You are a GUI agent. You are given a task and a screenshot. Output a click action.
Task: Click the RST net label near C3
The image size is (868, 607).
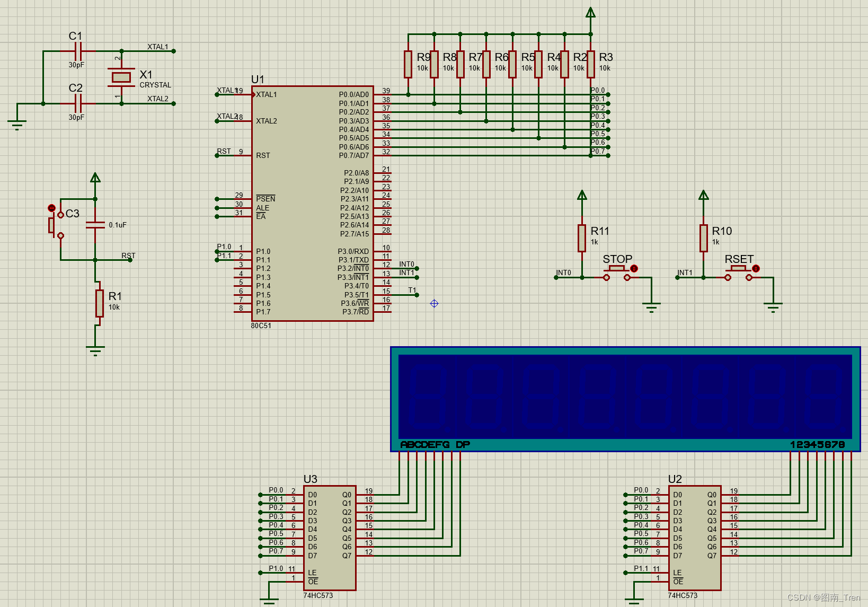click(x=128, y=256)
